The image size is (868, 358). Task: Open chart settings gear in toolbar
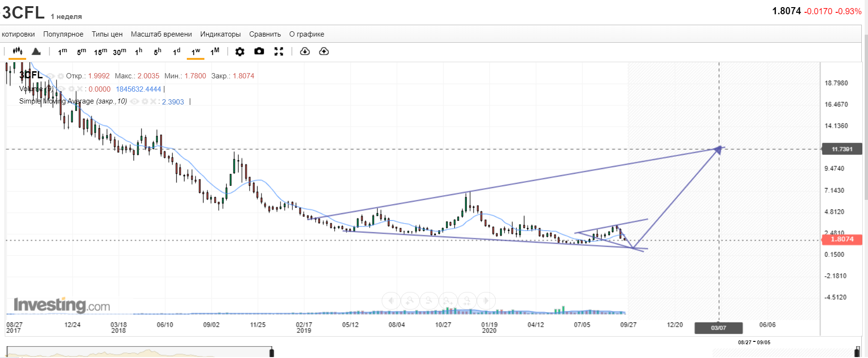click(x=240, y=51)
